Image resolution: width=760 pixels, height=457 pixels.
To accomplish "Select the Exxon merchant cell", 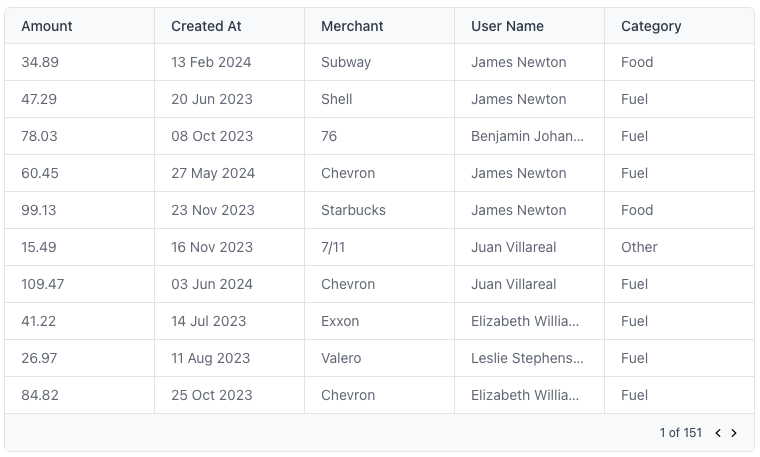I will click(380, 321).
